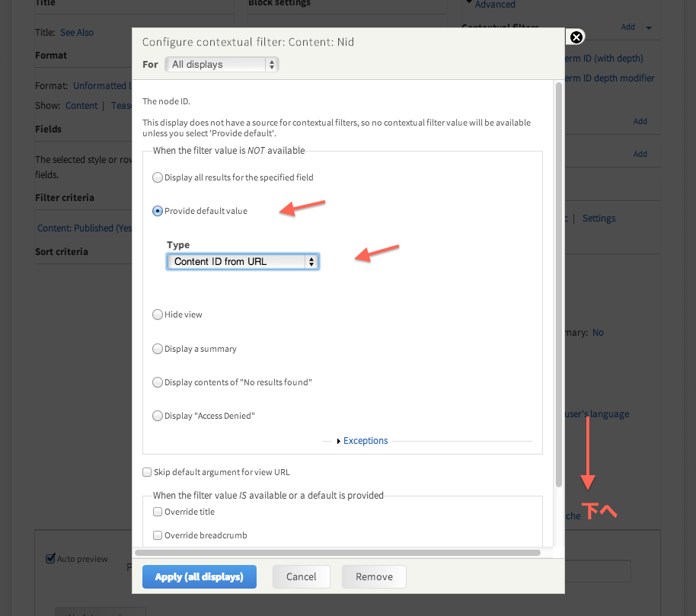Click term ID (with depth) link
The width and height of the screenshot is (696, 616).
point(604,58)
